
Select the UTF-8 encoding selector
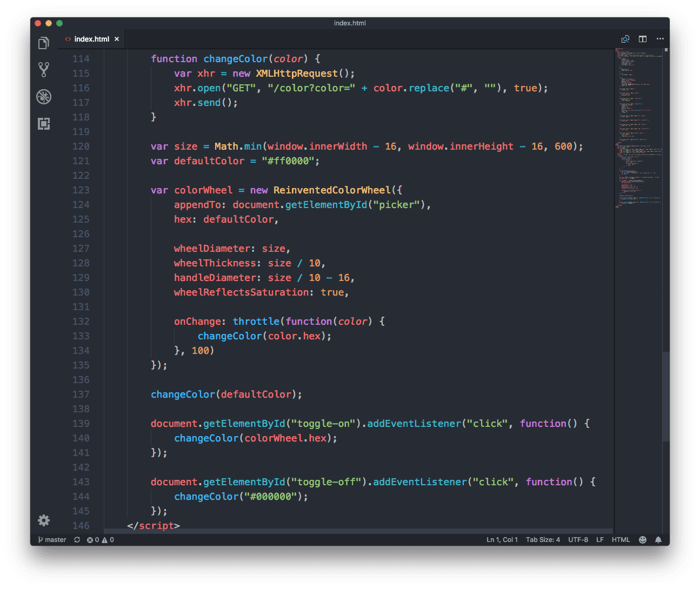click(x=578, y=540)
